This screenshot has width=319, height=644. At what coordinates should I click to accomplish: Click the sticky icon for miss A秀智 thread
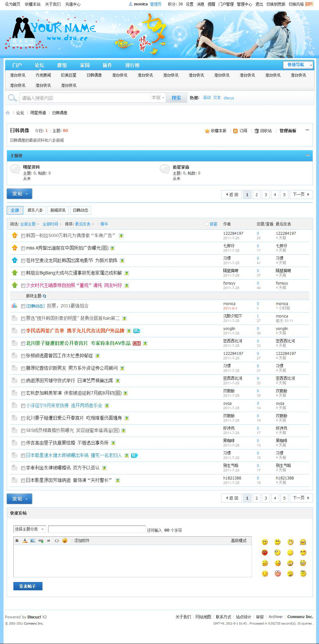[x=14, y=248]
